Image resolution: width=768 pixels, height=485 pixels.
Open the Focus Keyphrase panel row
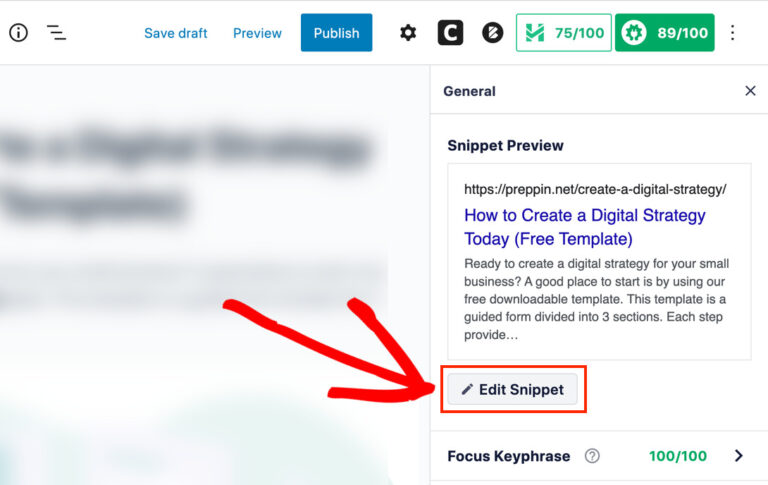[599, 456]
